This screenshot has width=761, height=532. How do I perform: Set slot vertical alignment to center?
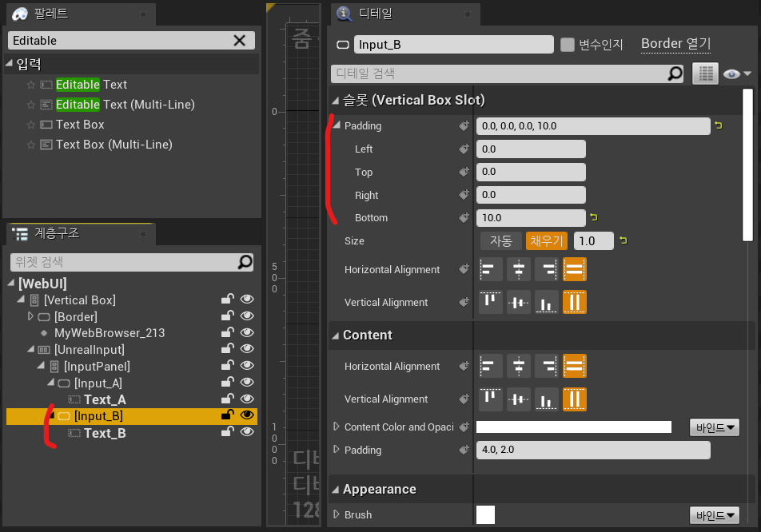point(520,303)
